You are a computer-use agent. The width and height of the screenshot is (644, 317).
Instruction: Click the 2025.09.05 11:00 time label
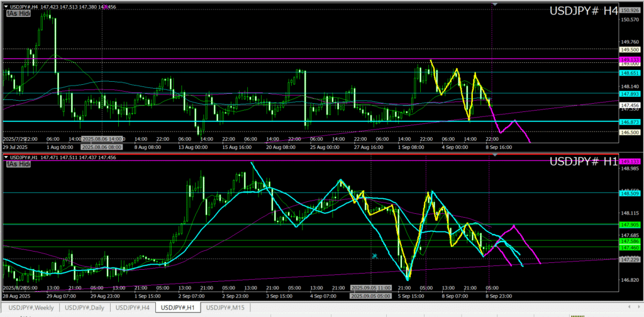[370, 287]
